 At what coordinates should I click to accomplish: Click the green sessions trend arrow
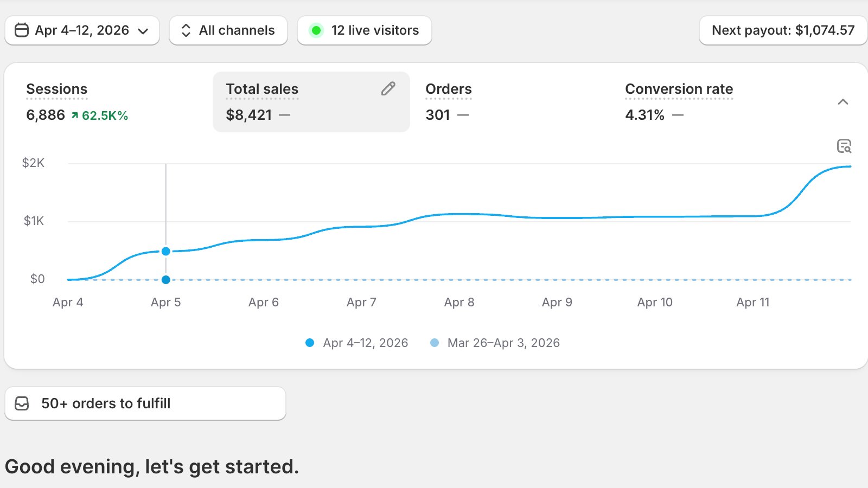75,115
